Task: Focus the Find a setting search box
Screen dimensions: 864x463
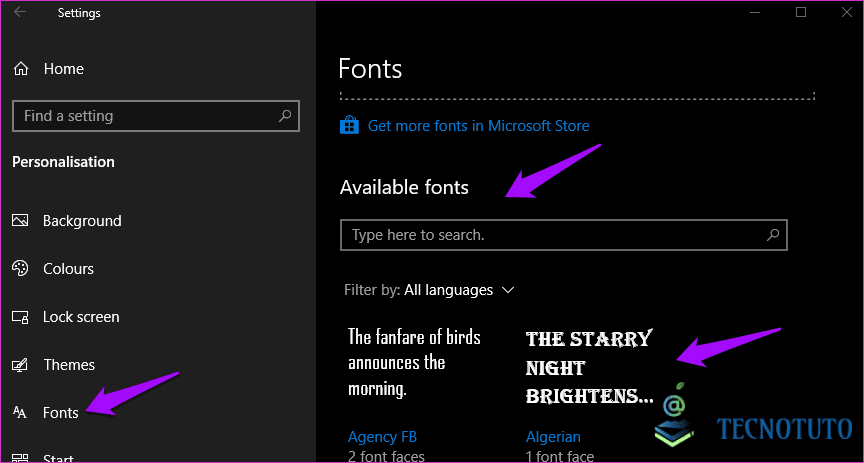Action: pyautogui.click(x=155, y=116)
